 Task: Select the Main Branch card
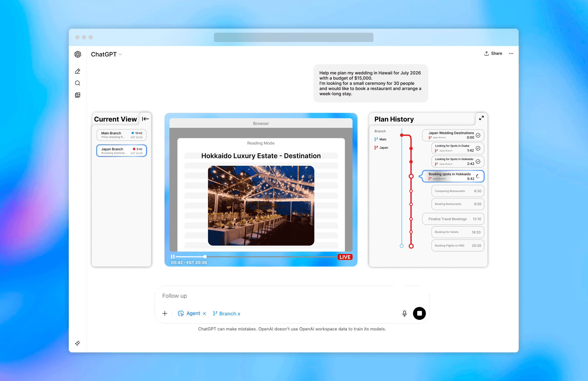pos(121,135)
